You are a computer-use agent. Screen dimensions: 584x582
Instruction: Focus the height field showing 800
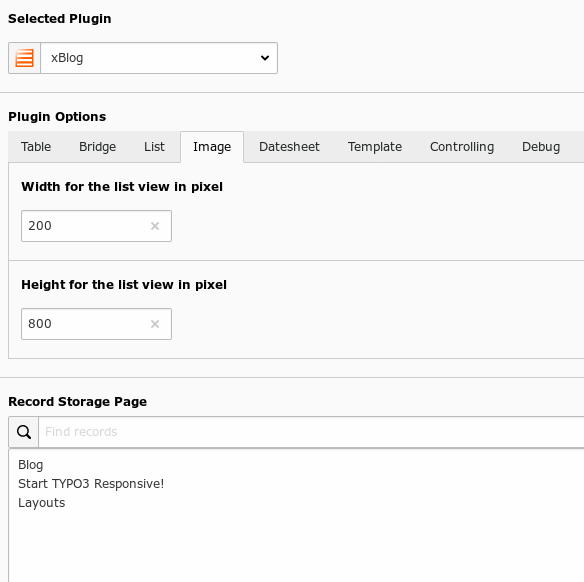click(96, 324)
